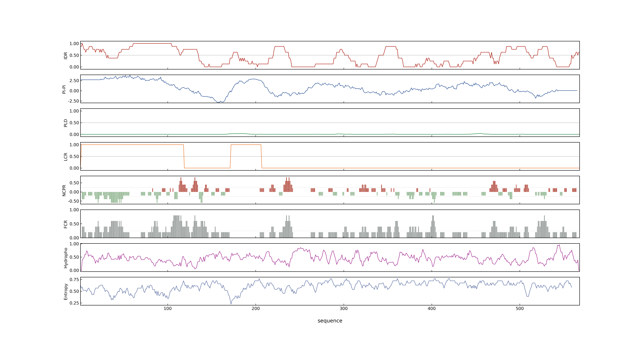The width and height of the screenshot is (644, 343).
Task: Select the 200 tick label on x-axis
Action: 256,309
